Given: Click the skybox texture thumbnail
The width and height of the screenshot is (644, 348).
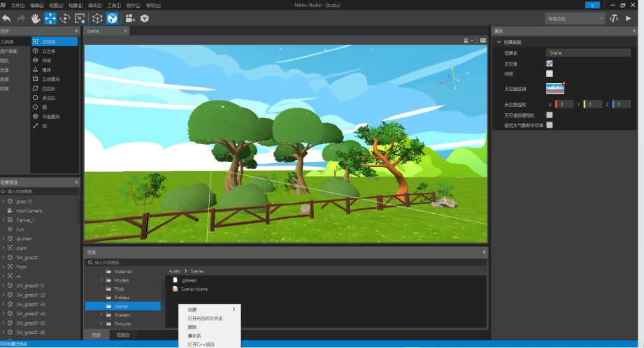Looking at the screenshot, I should (x=554, y=88).
